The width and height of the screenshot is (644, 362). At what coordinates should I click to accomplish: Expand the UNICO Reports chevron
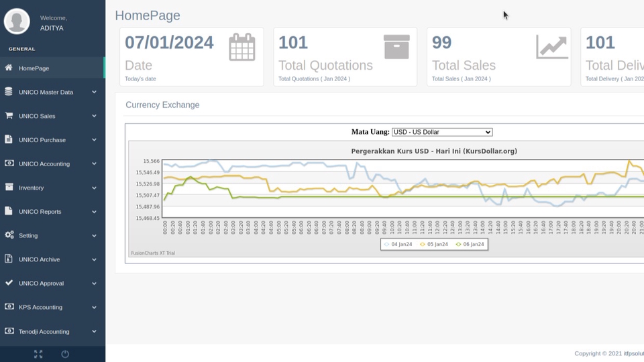[x=94, y=211]
